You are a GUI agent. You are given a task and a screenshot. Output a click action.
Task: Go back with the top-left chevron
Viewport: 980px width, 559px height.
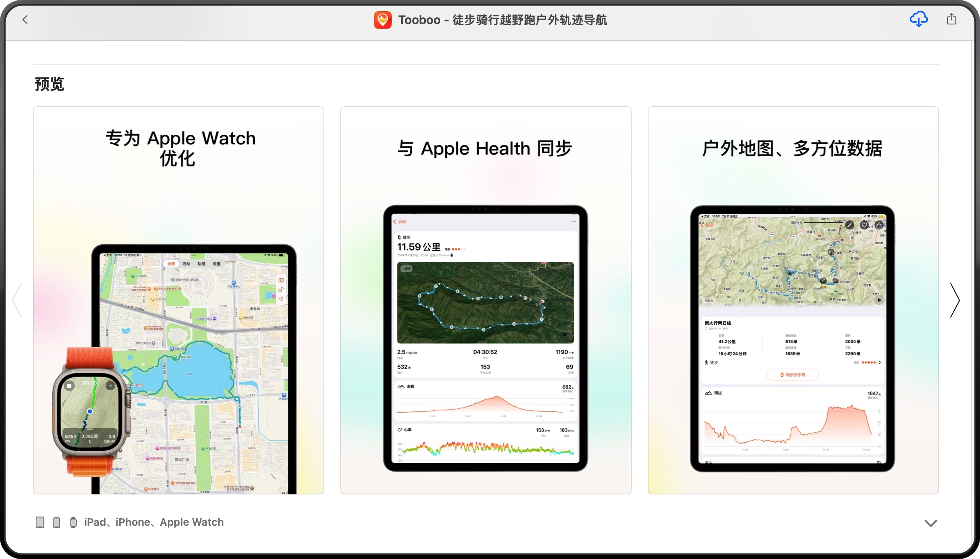(x=25, y=20)
